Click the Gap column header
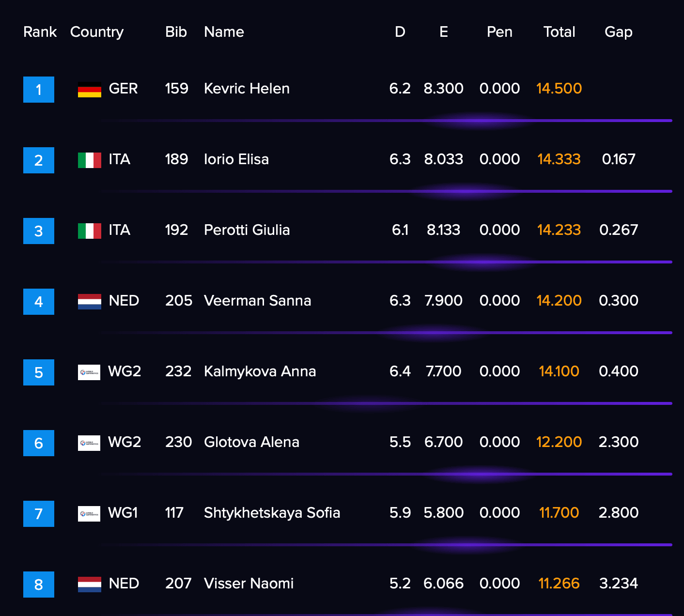The width and height of the screenshot is (684, 616). 619,32
